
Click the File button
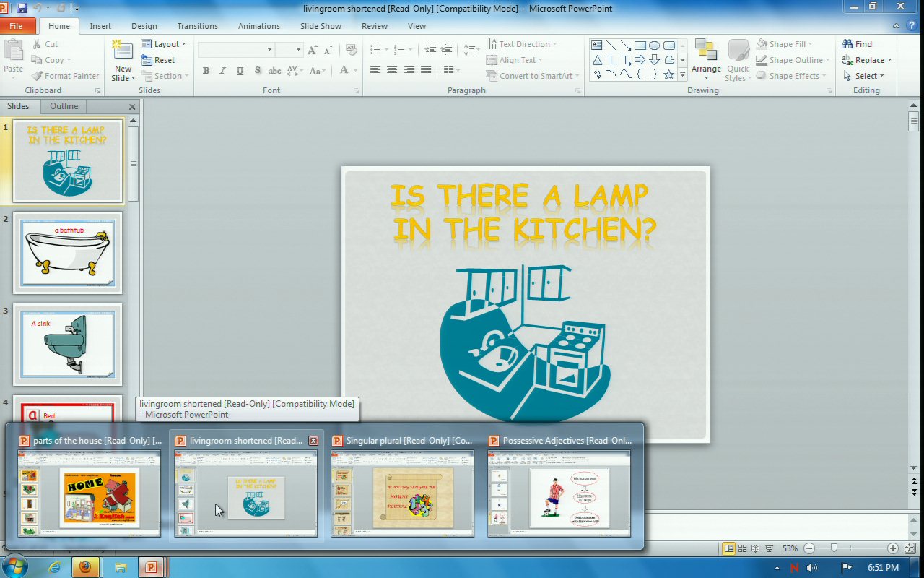point(16,26)
